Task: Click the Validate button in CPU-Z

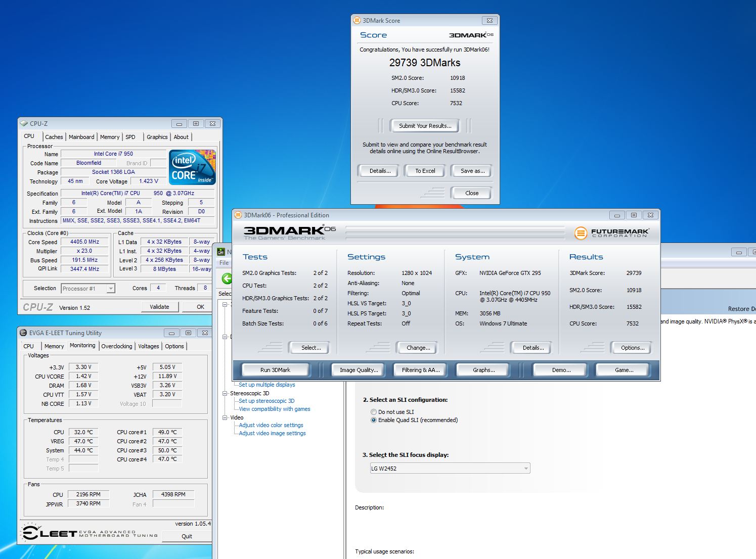Action: click(x=159, y=307)
